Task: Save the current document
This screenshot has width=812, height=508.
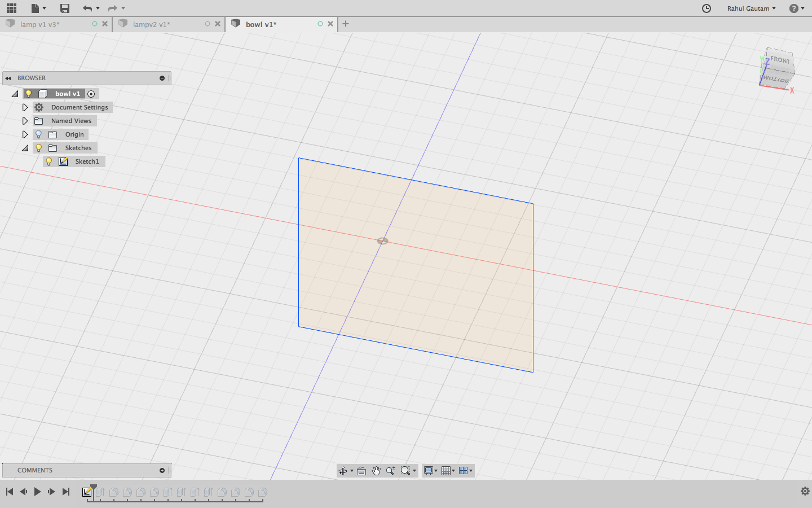Action: pyautogui.click(x=65, y=8)
